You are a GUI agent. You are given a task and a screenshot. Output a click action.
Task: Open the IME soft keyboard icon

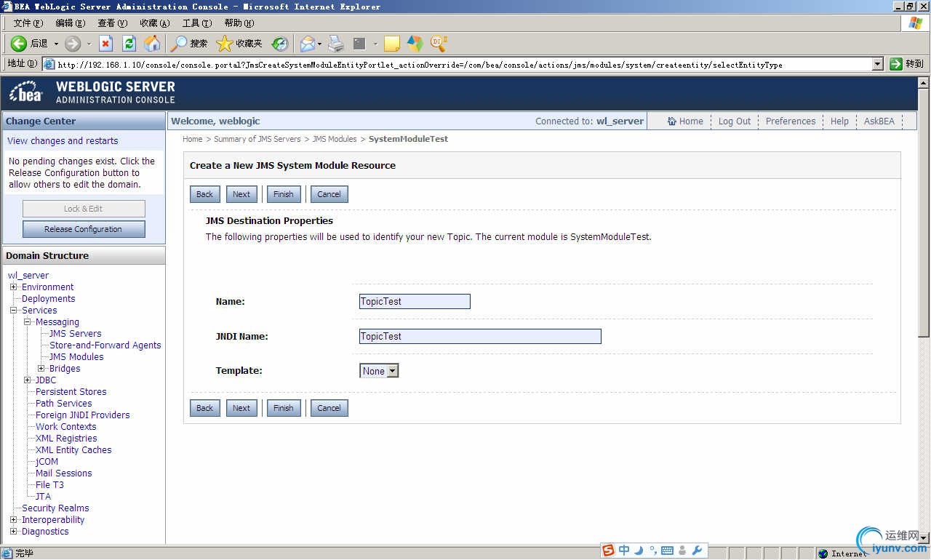667,551
